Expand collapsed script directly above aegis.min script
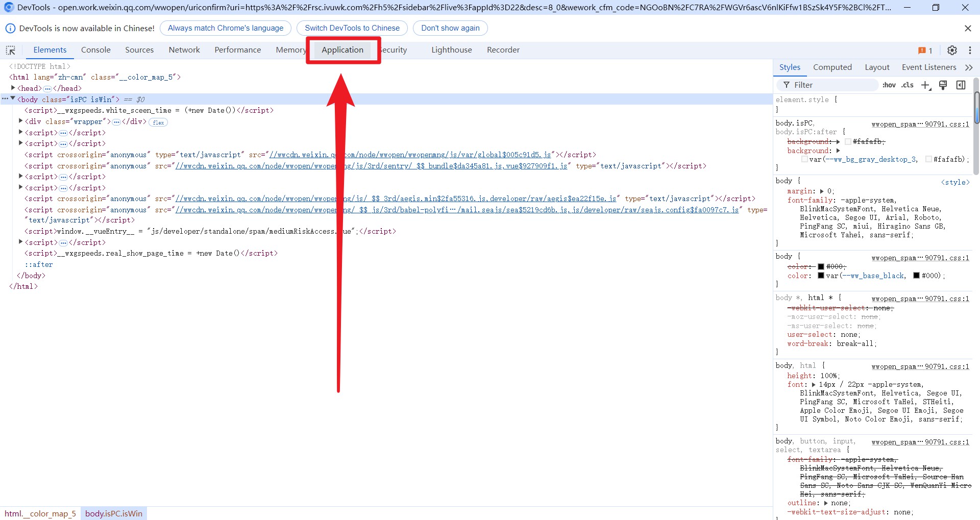This screenshot has width=980, height=520. [21, 187]
